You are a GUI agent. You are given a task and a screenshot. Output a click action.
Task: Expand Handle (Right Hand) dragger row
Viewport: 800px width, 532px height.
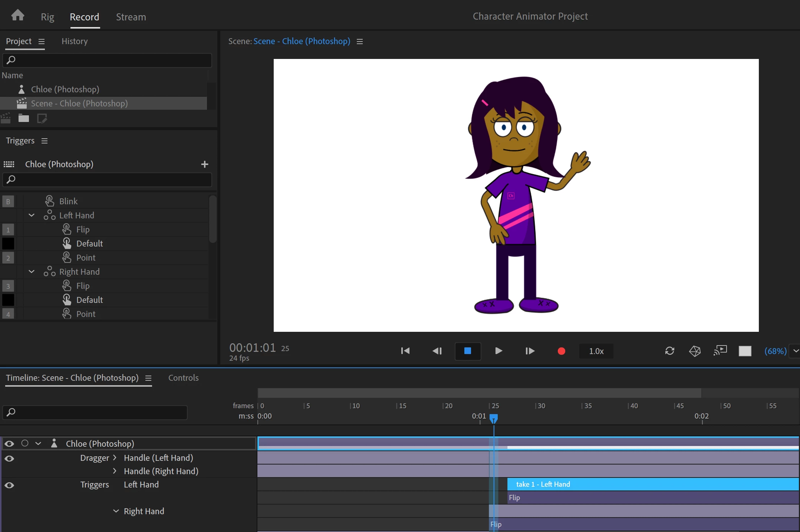point(115,471)
